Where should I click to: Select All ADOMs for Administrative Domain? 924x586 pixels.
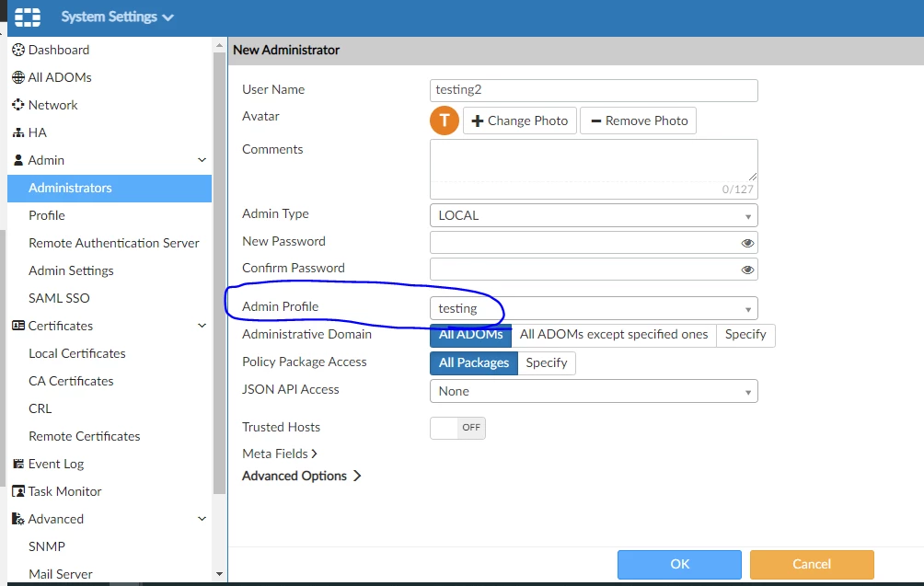[x=470, y=335]
